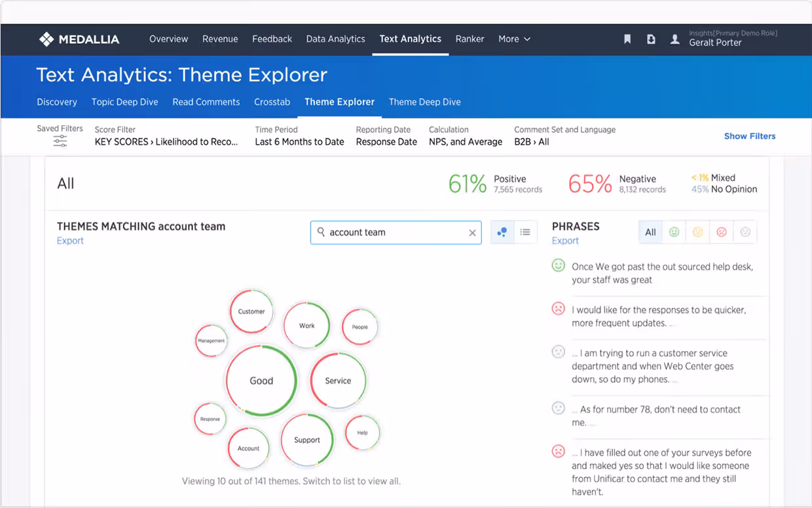Switch to the Topic Deep Dive tab
The image size is (812, 508).
click(125, 102)
